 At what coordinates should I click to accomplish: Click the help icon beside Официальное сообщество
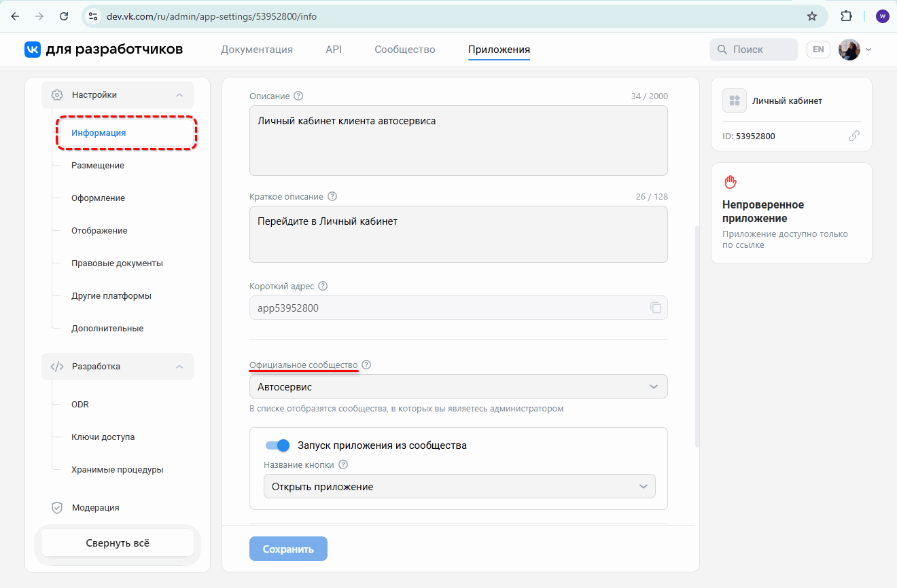coord(366,365)
